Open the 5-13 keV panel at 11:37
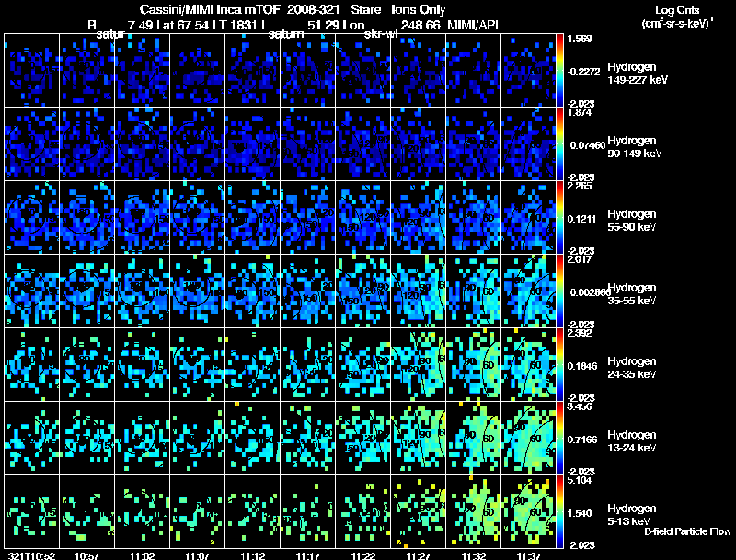Image resolution: width=736 pixels, height=560 pixels. (x=528, y=511)
